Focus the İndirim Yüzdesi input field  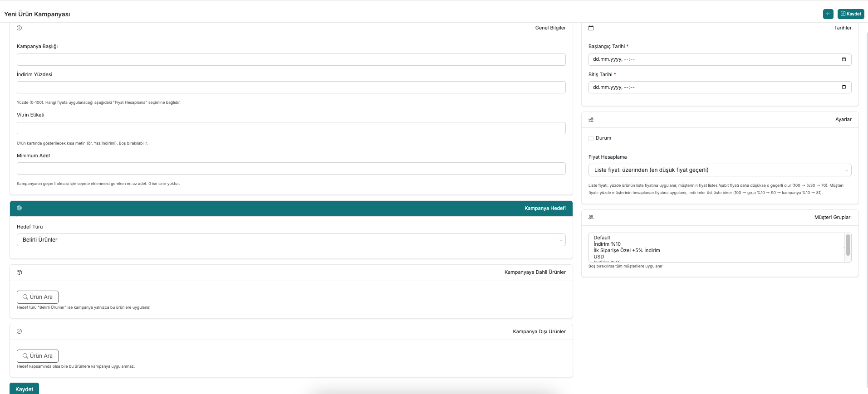(x=291, y=87)
